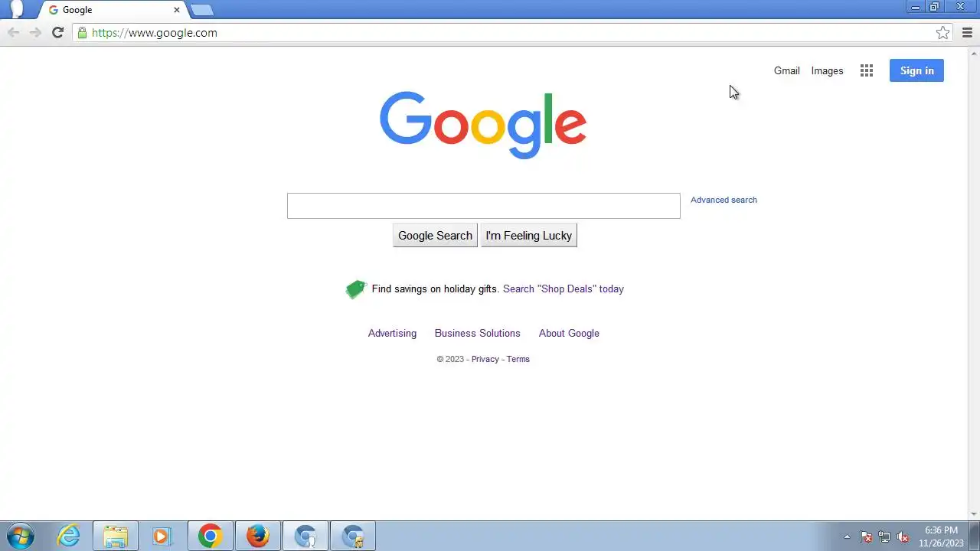
Task: Open Windows Media Player from taskbar
Action: (x=162, y=536)
